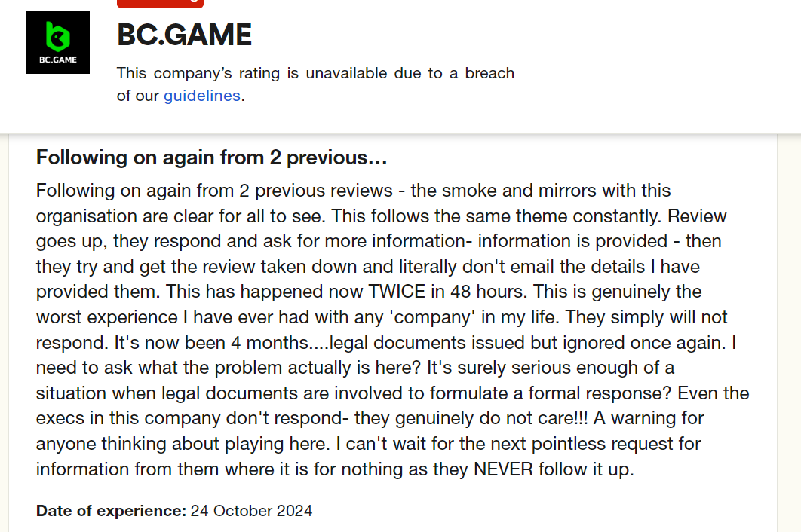This screenshot has width=801, height=532.
Task: Click the 'Date of experience:' label
Action: click(111, 511)
